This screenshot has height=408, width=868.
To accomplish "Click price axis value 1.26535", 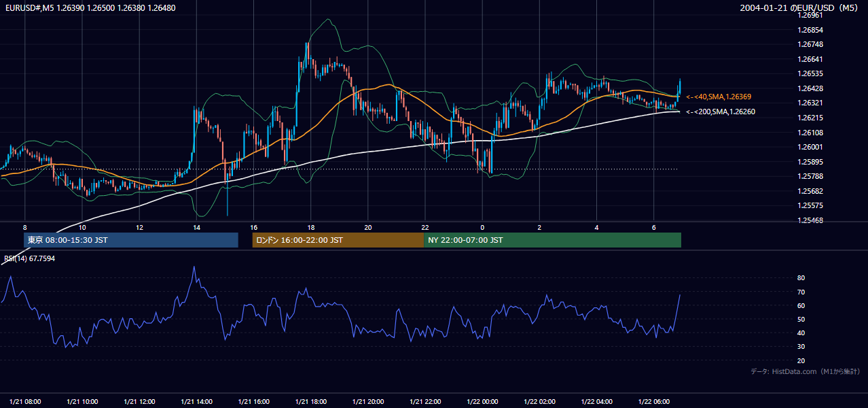I will [x=811, y=73].
